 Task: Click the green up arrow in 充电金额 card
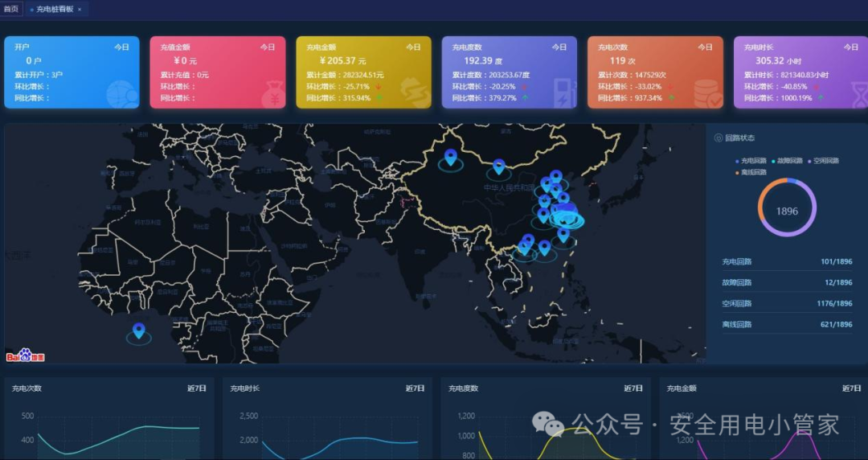tap(379, 98)
